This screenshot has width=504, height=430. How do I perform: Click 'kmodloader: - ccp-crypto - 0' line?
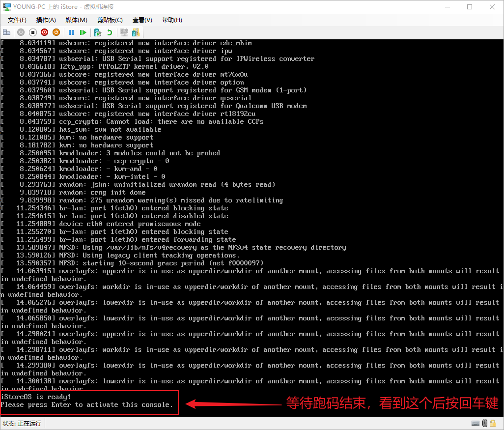coord(85,161)
